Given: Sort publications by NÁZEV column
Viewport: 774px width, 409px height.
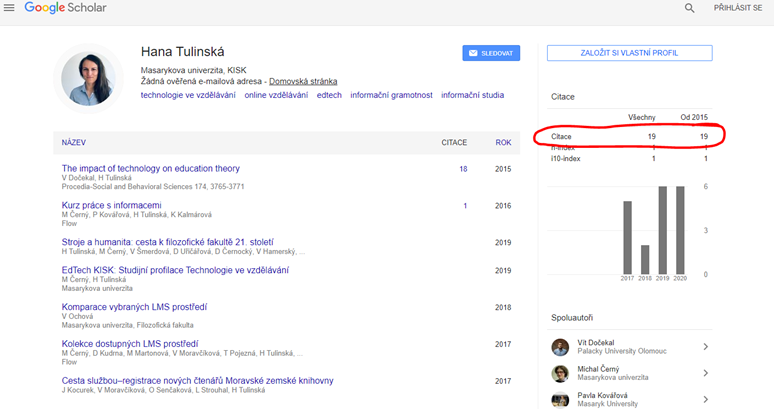Looking at the screenshot, I should tap(73, 143).
